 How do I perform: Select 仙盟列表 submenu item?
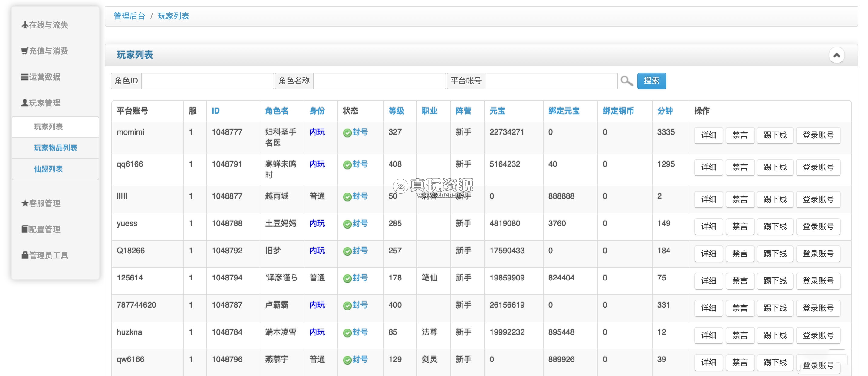55,169
